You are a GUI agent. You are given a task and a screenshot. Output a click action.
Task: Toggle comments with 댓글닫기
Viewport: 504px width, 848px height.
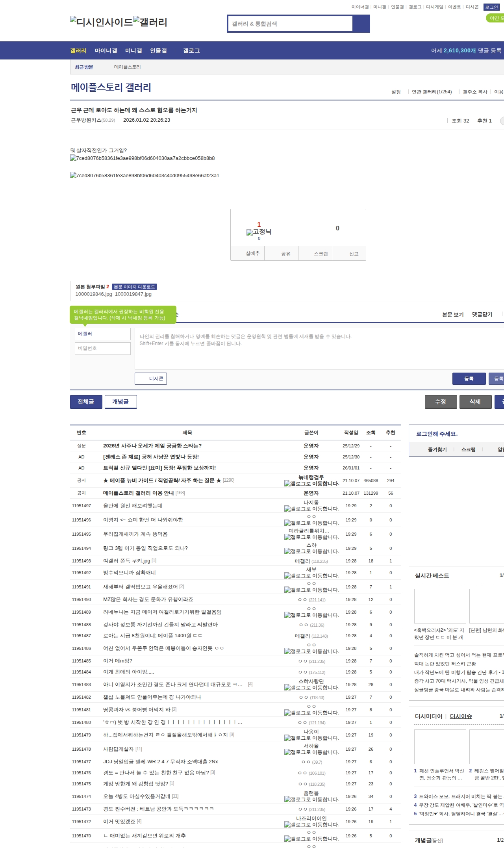pos(482,314)
